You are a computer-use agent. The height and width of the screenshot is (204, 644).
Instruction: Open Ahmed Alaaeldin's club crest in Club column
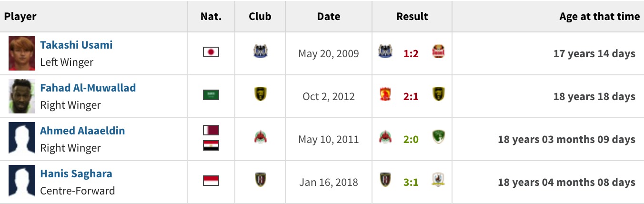(x=260, y=137)
